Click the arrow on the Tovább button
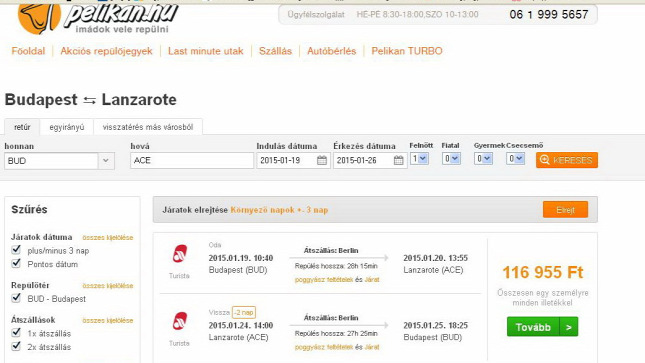Viewport: 645px width, 363px height. [568, 327]
